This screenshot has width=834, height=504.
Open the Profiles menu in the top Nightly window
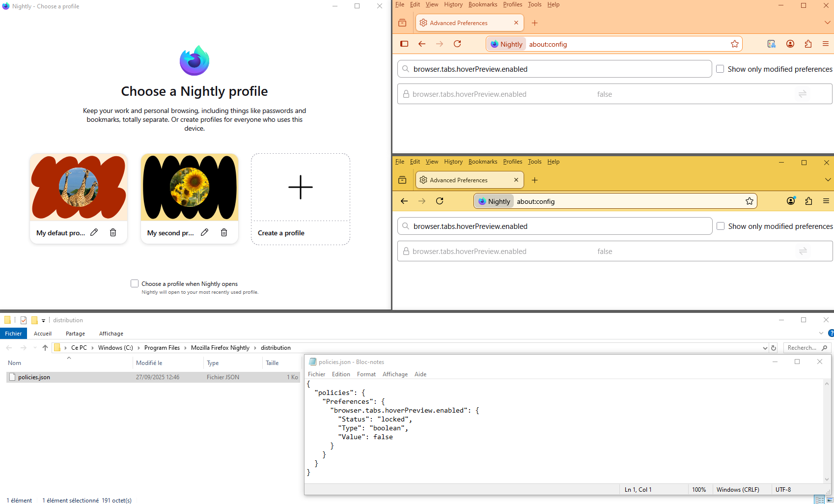(513, 4)
